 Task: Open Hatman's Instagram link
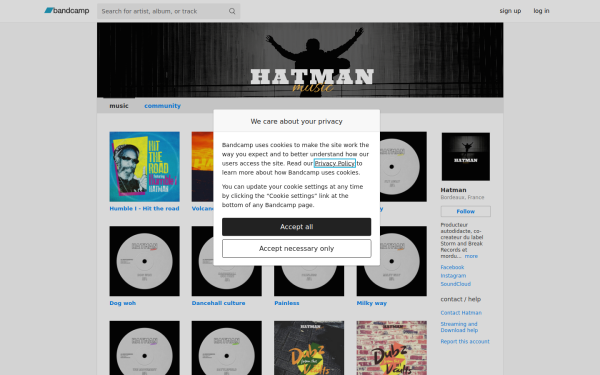coord(453,276)
